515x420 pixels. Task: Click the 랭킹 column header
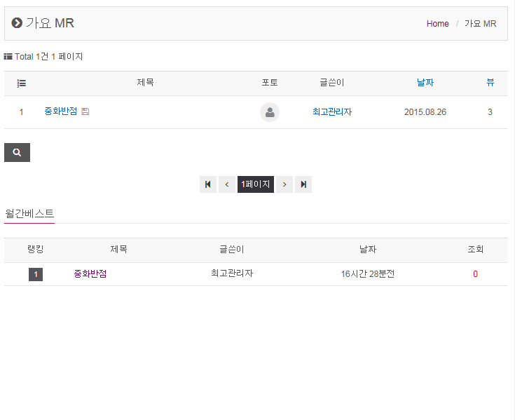coord(36,249)
